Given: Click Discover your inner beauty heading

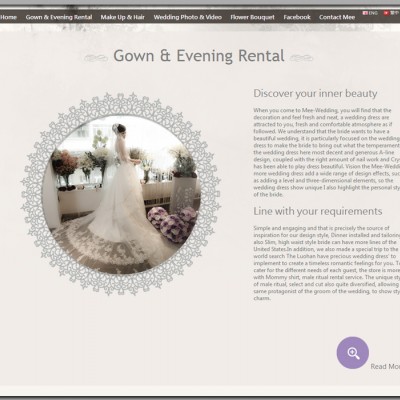Looking at the screenshot, I should coord(315,93).
